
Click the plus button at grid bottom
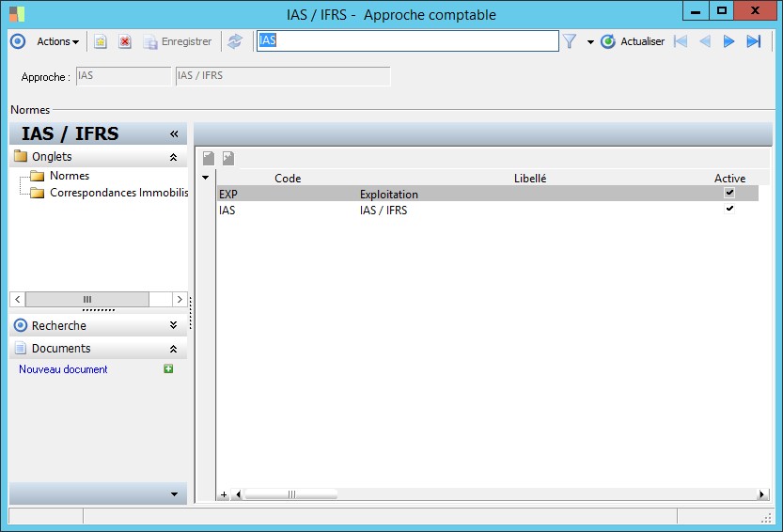point(224,494)
